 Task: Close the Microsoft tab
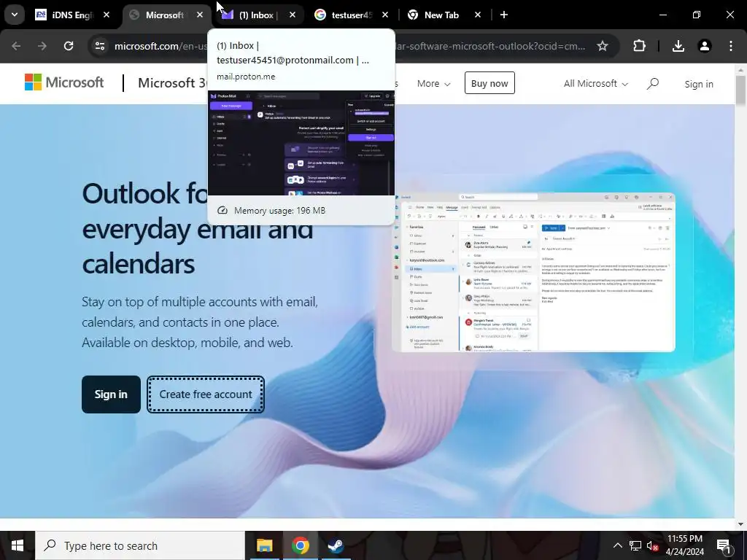[x=200, y=15]
